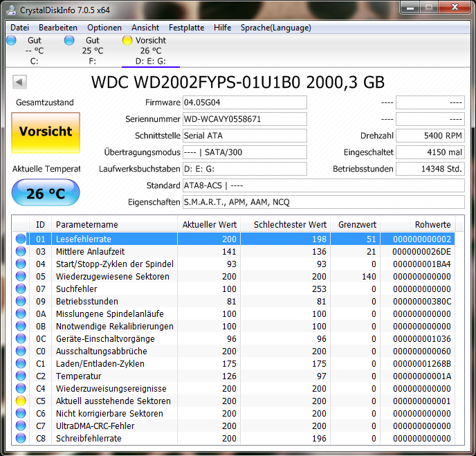476x456 pixels.
Task: Click the Eingeschaltet field 4150 mal
Action: coord(430,152)
